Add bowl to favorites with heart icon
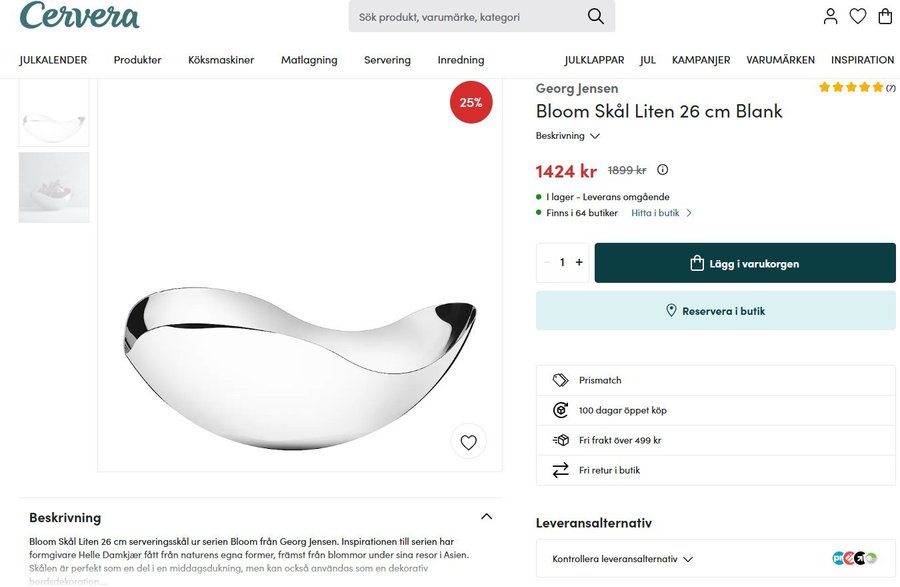Image resolution: width=900 pixels, height=587 pixels. 468,441
